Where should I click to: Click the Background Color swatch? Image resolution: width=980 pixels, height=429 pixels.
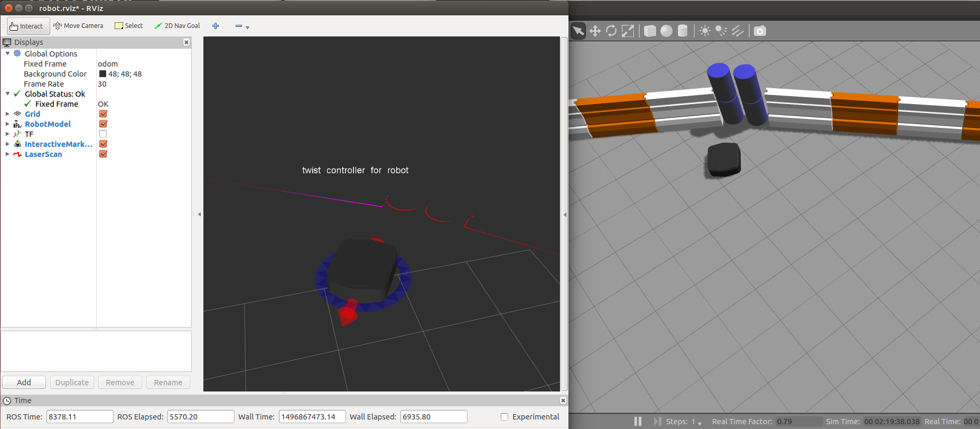(102, 74)
